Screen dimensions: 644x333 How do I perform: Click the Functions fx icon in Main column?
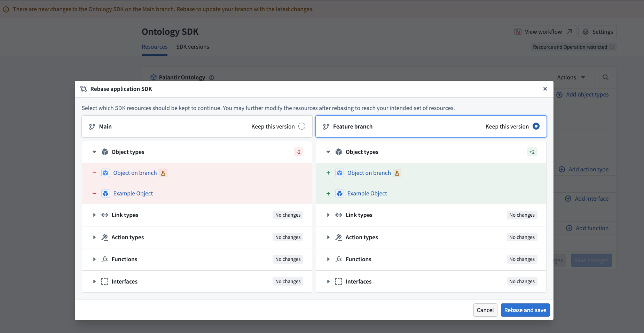point(105,259)
